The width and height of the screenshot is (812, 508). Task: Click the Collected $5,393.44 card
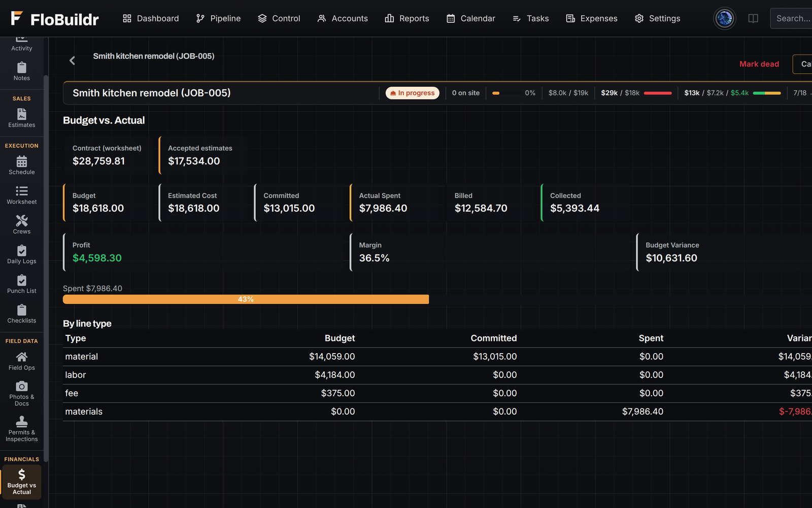[x=586, y=203]
